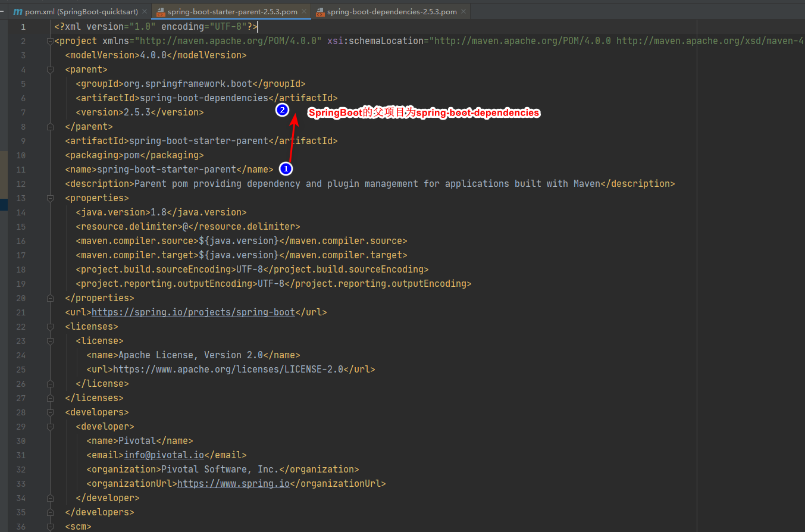Click the 2.5.3 version value
This screenshot has height=532, width=805.
[137, 112]
